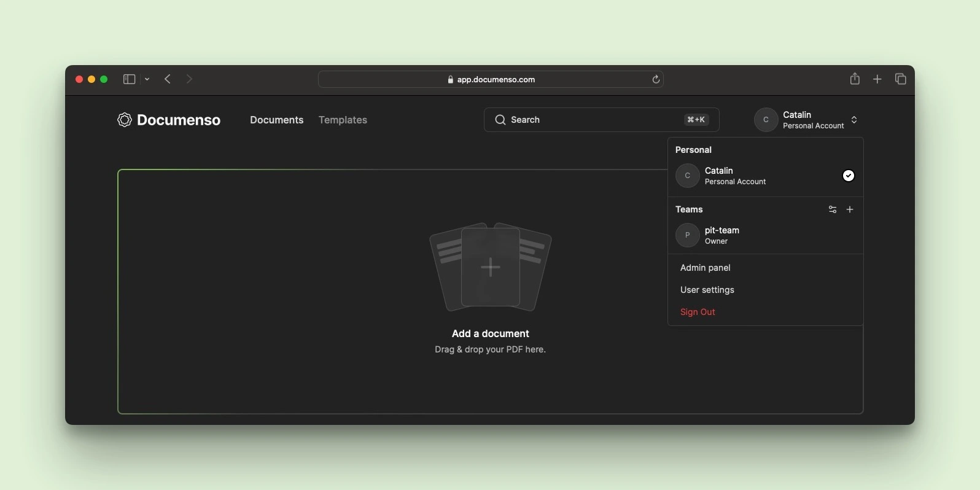980x490 pixels.
Task: Click the C avatar in header
Action: (766, 120)
